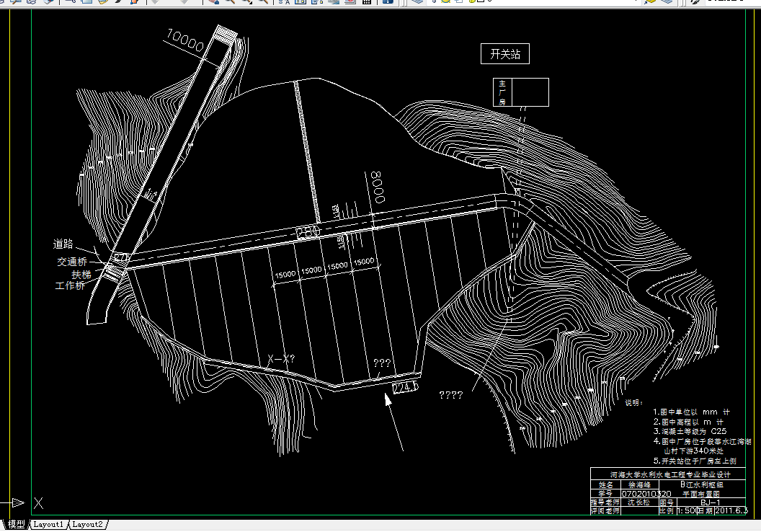Open the Layout1 tab
The width and height of the screenshot is (761, 532).
48,525
